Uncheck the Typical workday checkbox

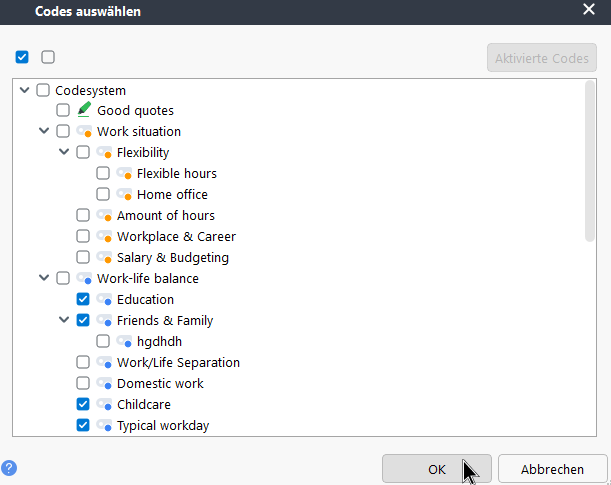pos(83,426)
